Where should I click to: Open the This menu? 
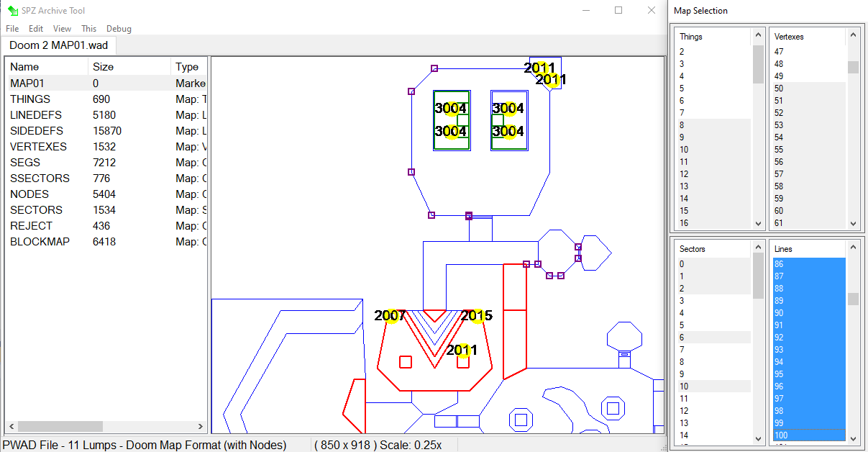88,29
